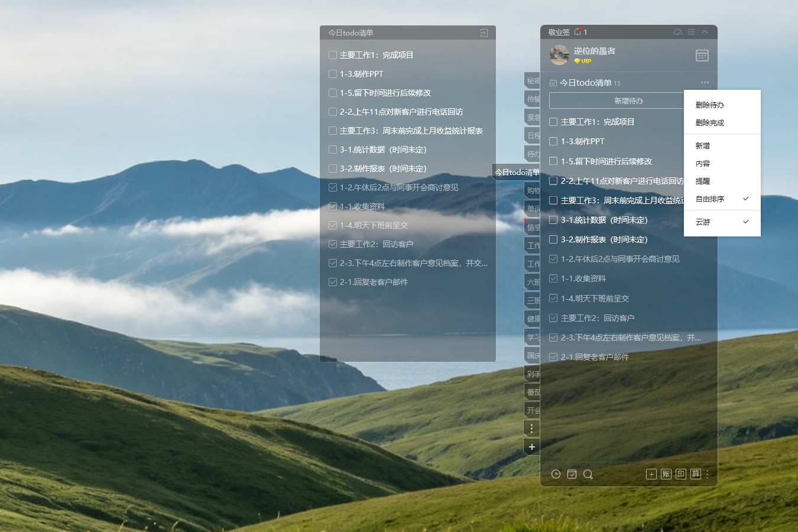Click the search magnifier in the bottom bar
The width and height of the screenshot is (798, 532).
coord(588,474)
